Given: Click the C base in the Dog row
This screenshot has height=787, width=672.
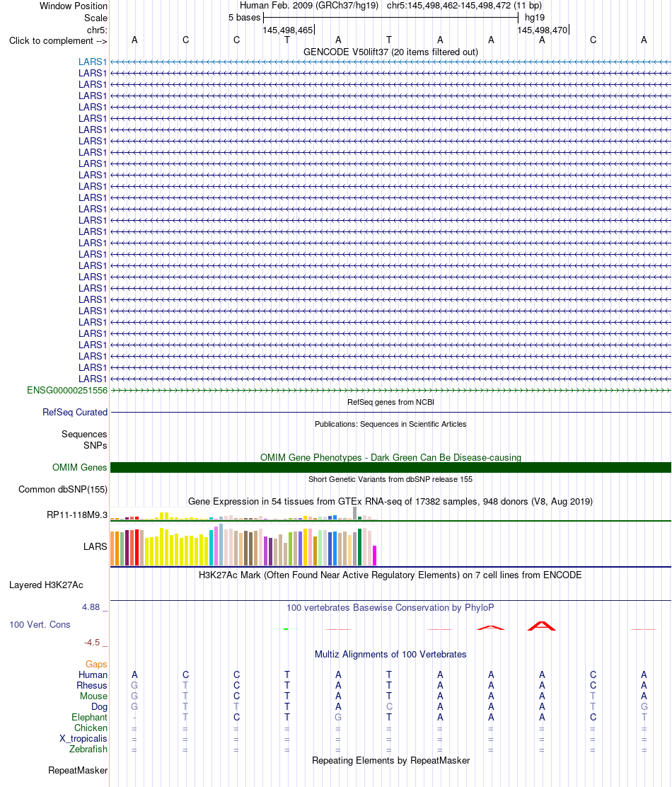Looking at the screenshot, I should (389, 706).
